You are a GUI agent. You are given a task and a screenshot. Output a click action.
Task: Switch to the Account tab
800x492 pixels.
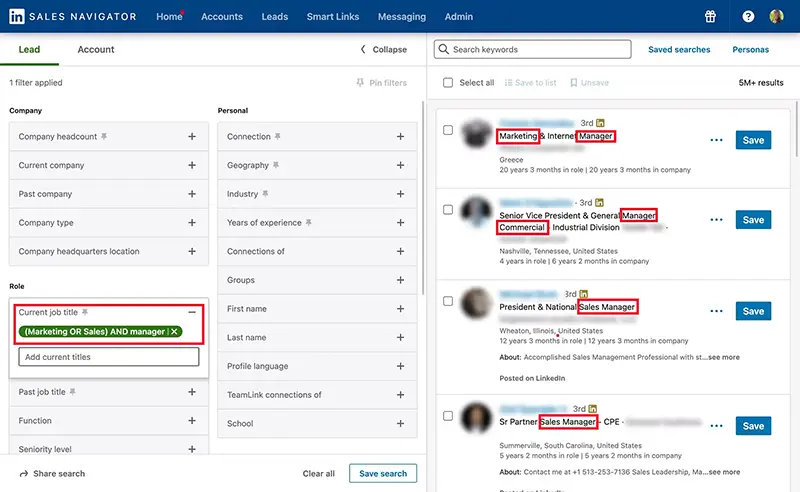pyautogui.click(x=96, y=50)
